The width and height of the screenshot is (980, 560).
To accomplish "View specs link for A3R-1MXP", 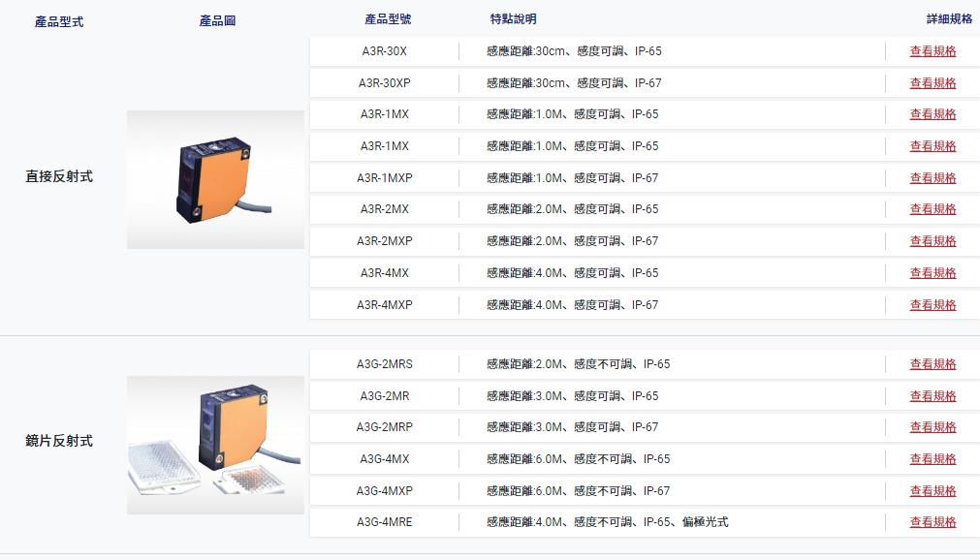I will coord(933,178).
